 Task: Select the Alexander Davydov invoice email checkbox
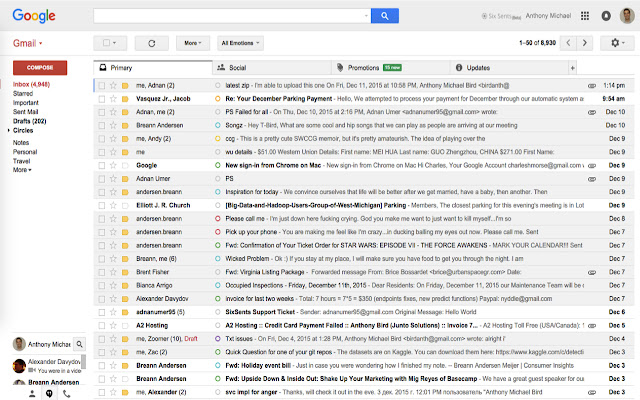click(x=102, y=299)
